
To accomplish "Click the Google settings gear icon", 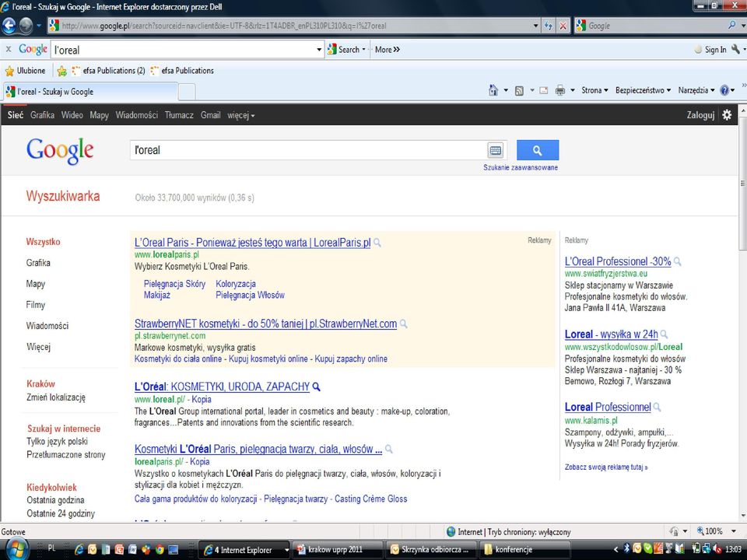I will [727, 115].
